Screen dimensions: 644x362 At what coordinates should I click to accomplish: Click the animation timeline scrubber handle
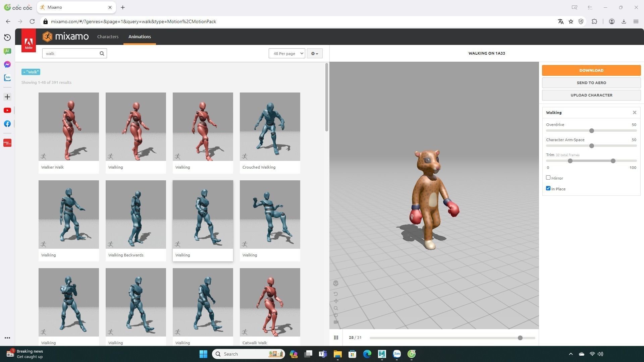coord(520,338)
